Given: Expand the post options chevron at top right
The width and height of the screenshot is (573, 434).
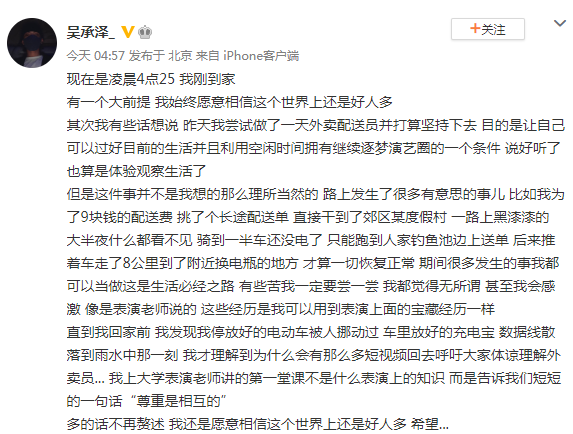Looking at the screenshot, I should pos(559,24).
